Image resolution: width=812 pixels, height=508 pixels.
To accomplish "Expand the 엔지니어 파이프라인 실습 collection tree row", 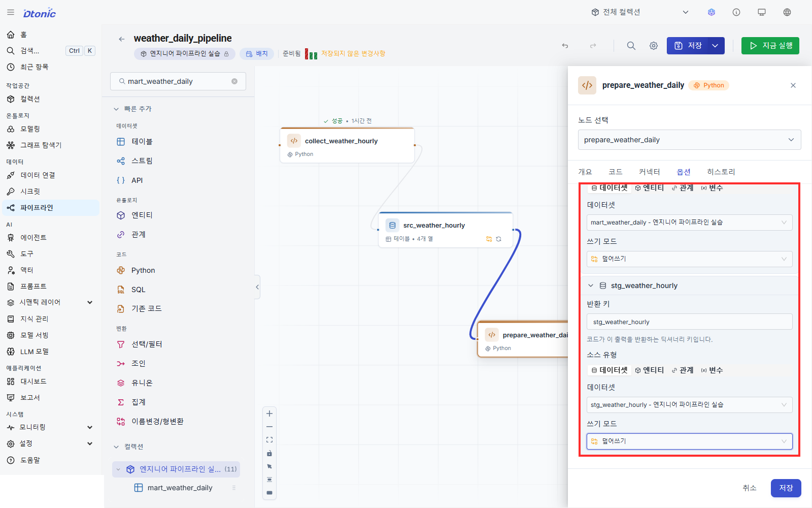I will (118, 469).
